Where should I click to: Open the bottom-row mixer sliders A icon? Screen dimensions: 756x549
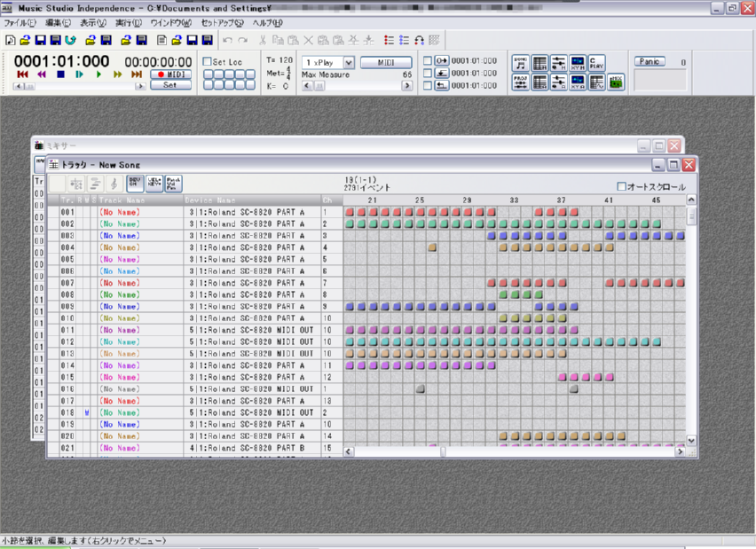pyautogui.click(x=559, y=82)
